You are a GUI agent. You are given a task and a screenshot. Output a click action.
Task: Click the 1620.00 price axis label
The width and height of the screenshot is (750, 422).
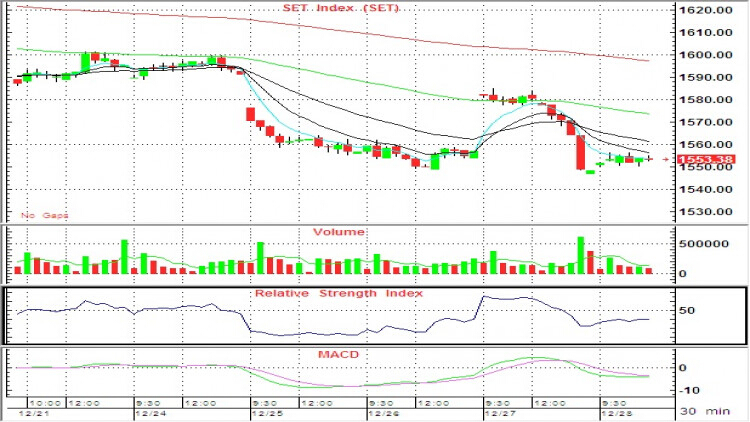pos(706,10)
